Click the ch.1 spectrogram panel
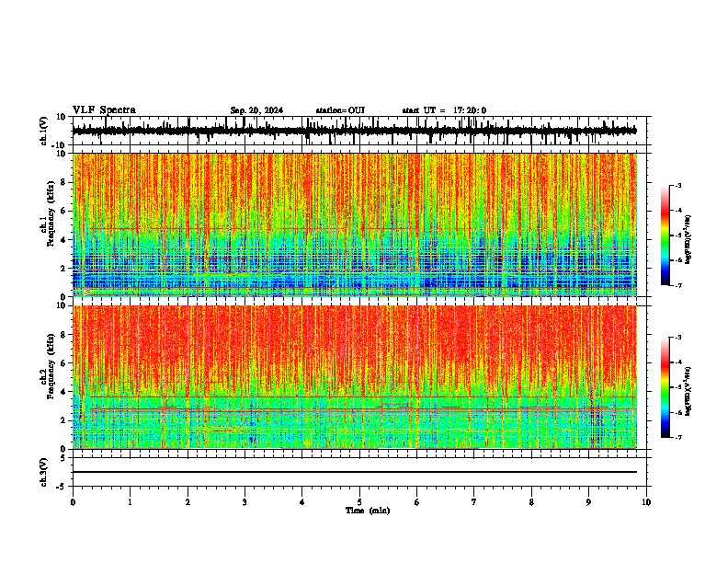The height and width of the screenshot is (563, 728). [355, 224]
